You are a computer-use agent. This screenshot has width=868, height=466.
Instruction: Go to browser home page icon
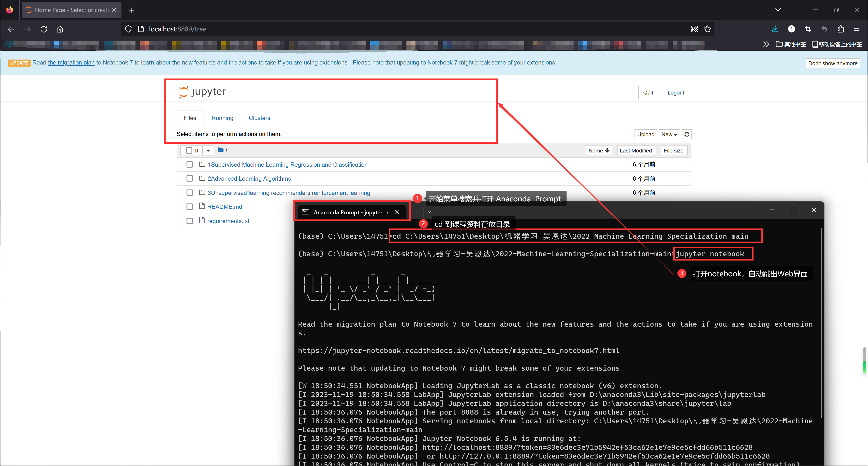tap(60, 29)
